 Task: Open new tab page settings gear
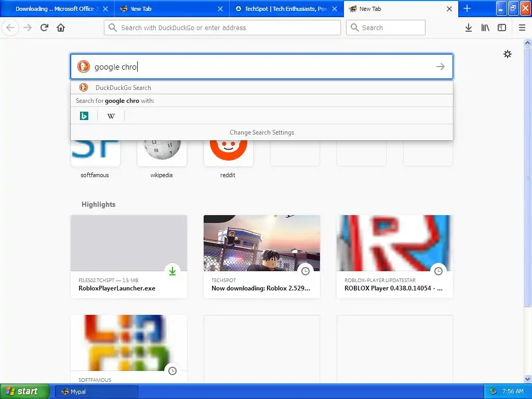pos(507,54)
